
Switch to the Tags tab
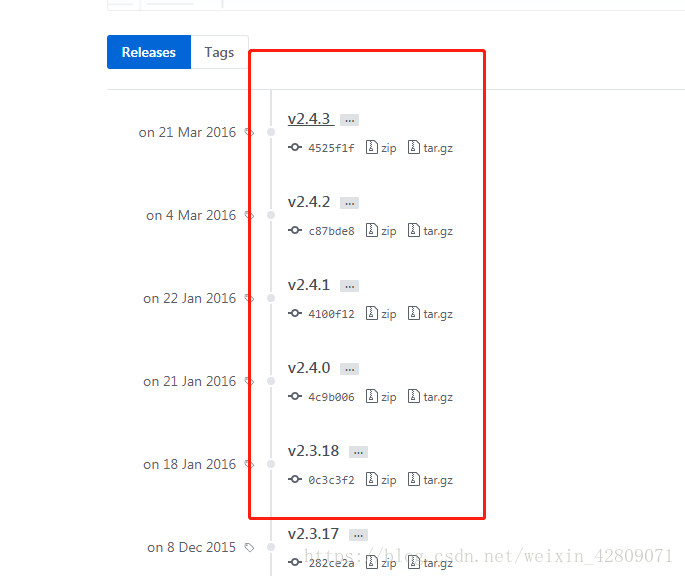[x=219, y=52]
